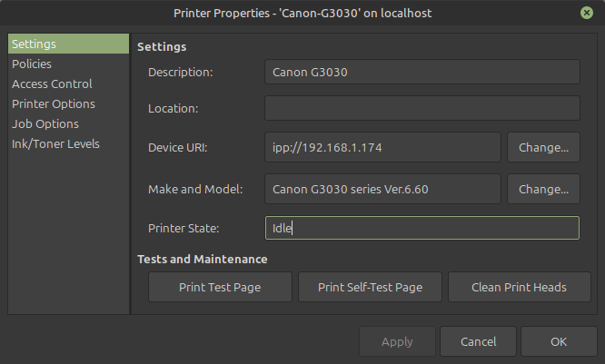This screenshot has width=605, height=364.
Task: Click the Device URI field
Action: click(x=382, y=146)
